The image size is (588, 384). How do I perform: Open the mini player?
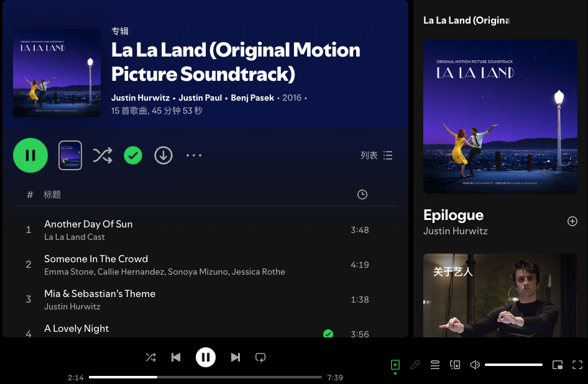(558, 365)
